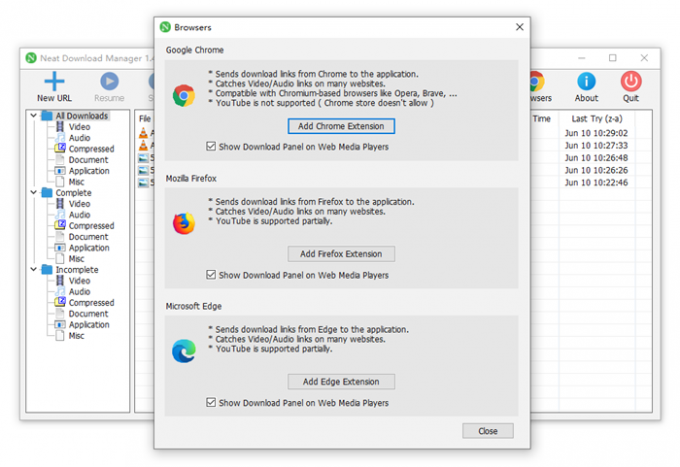
Task: Open About info icon in main window
Action: point(586,81)
